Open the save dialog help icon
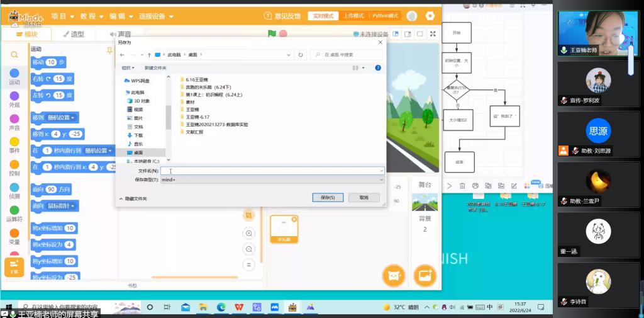 [x=378, y=67]
